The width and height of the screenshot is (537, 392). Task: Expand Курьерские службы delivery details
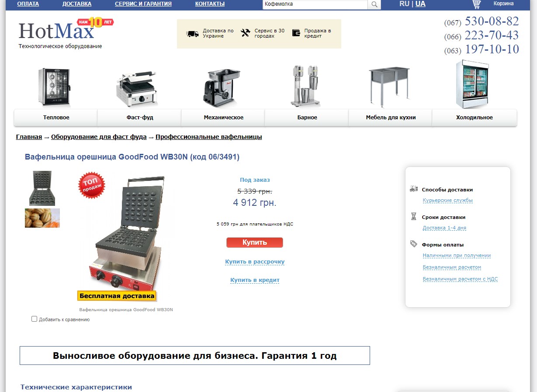[447, 201]
